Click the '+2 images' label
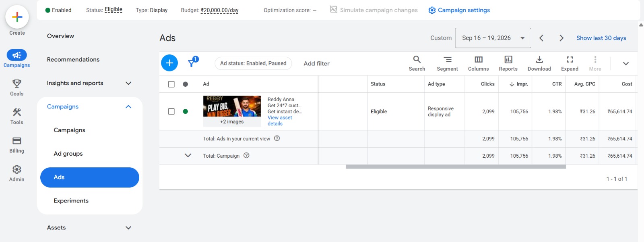644x242 pixels. (232, 121)
